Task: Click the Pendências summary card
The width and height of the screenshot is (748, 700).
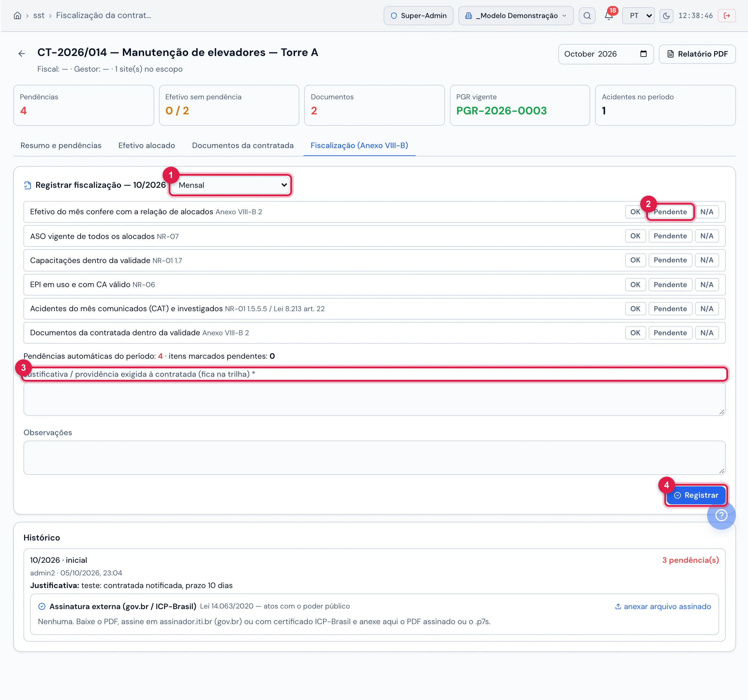Action: click(x=83, y=105)
